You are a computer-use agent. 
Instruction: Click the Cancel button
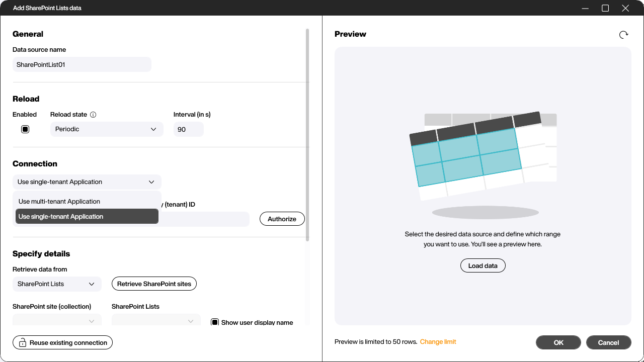[609, 342]
